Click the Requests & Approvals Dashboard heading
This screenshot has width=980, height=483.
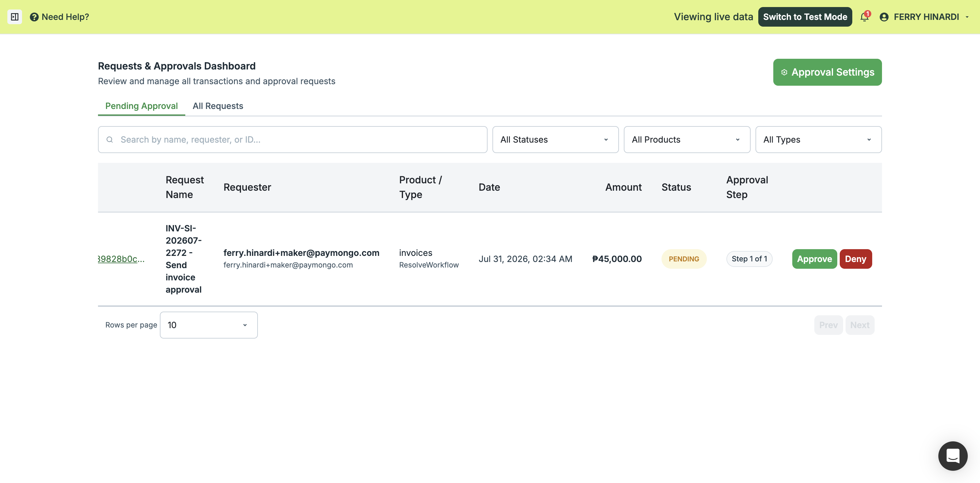pos(177,66)
